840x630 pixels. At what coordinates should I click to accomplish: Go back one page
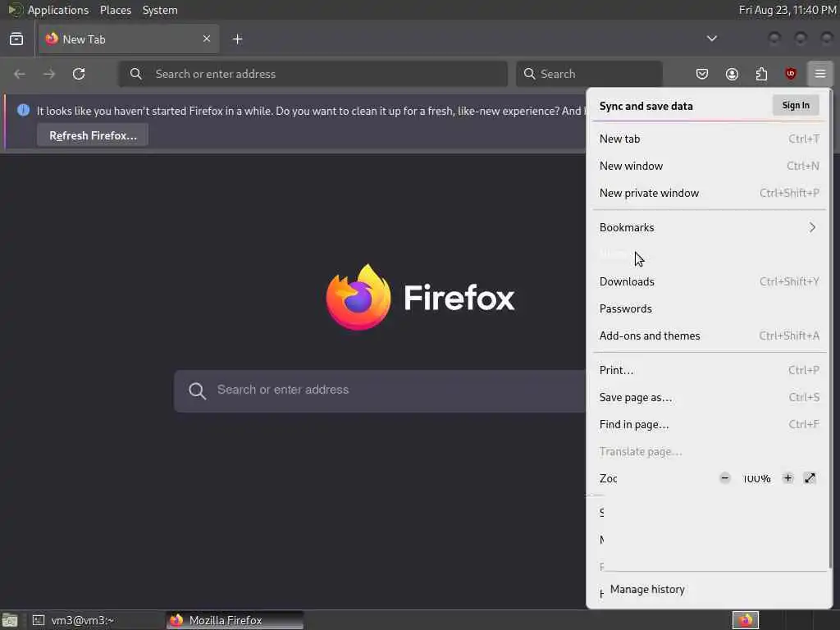click(20, 74)
